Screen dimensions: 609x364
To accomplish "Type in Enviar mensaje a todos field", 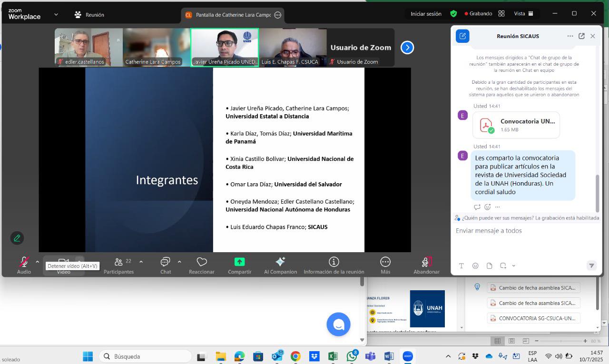I will tap(523, 231).
